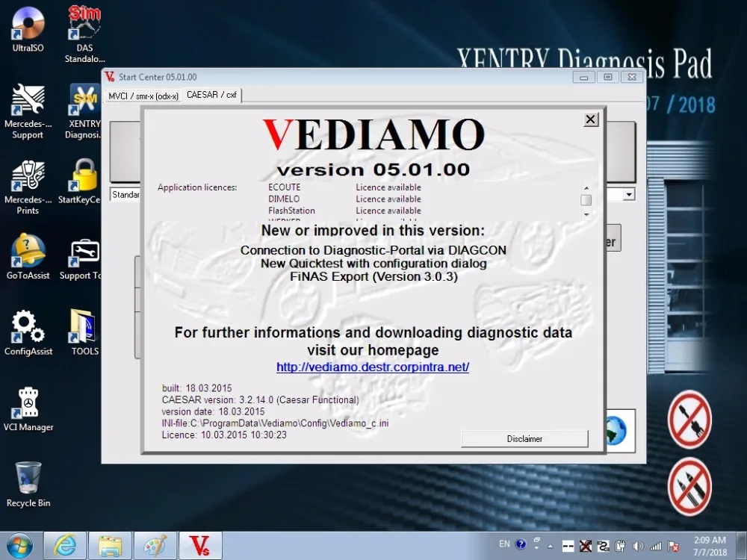Open the vediamo.destr.corpintra.net link
Viewport: 747px width, 560px height.
click(x=373, y=367)
